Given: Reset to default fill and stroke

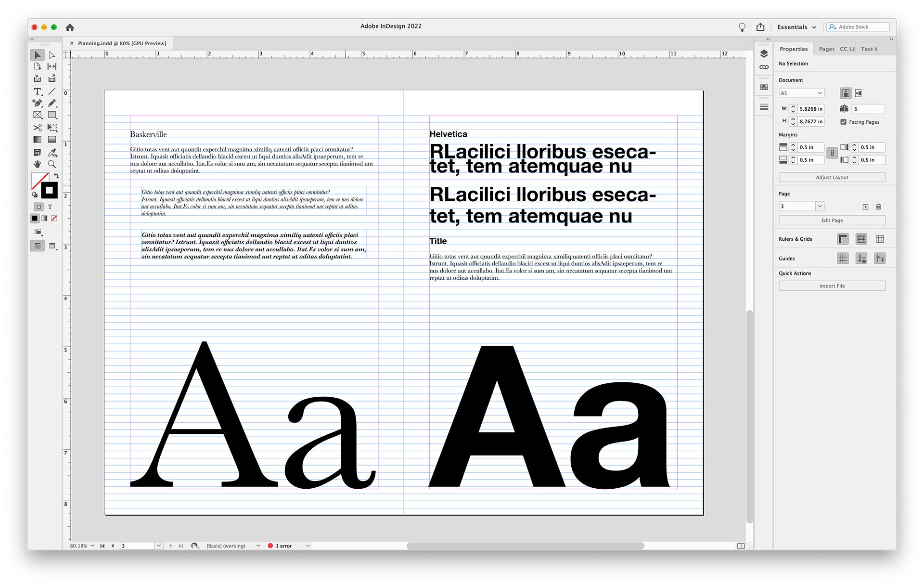Looking at the screenshot, I should pos(35,195).
